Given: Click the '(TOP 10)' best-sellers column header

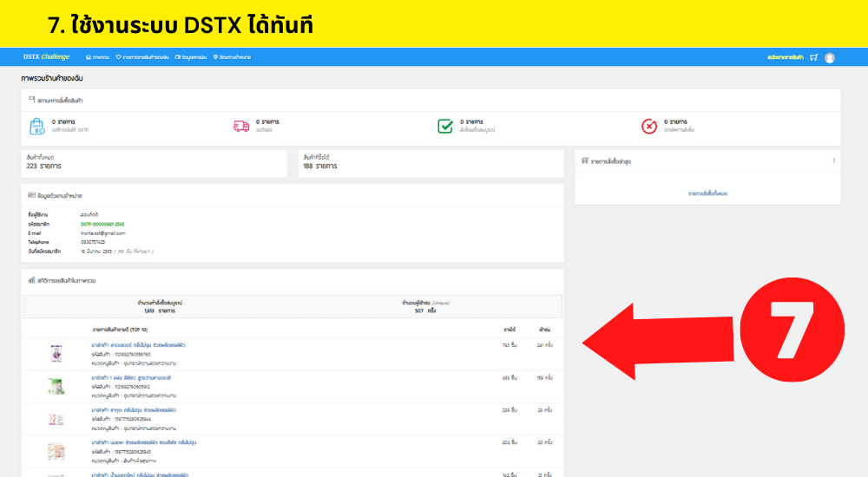Looking at the screenshot, I should click(139, 330).
